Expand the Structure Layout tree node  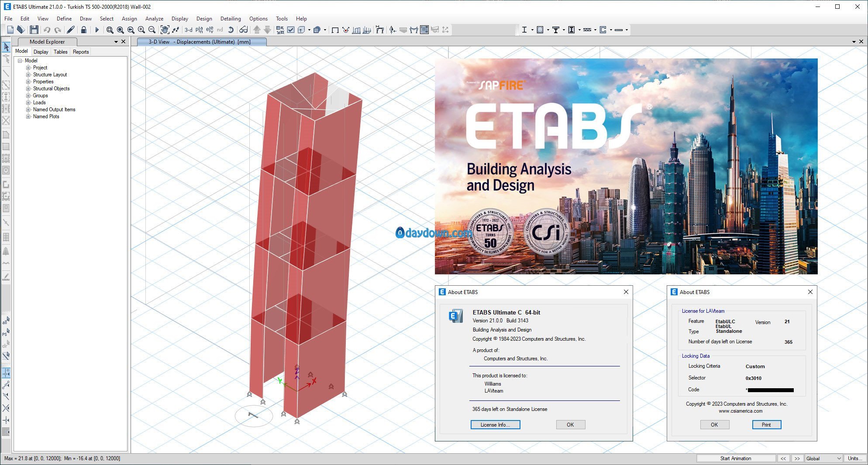[28, 75]
